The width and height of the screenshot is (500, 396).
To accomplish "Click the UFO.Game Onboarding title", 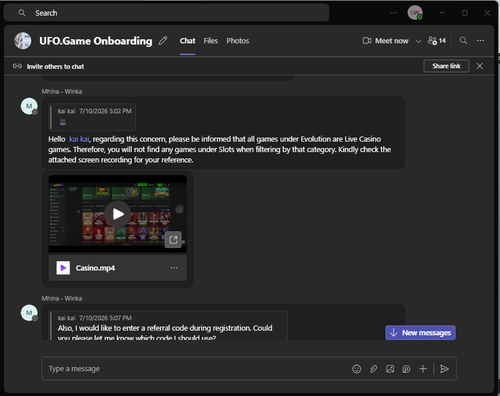I will click(96, 41).
